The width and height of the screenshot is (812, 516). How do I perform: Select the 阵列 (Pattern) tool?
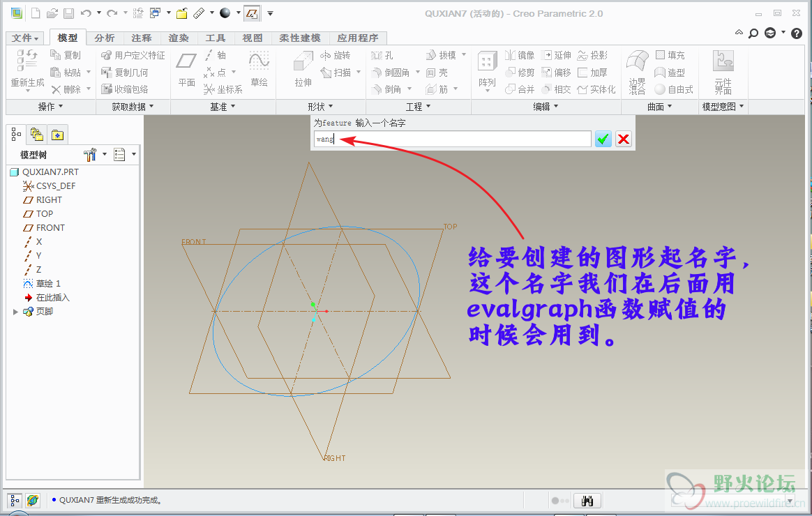pyautogui.click(x=487, y=70)
